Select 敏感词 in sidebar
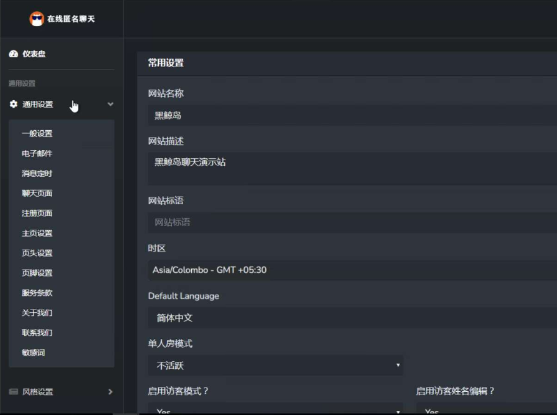The image size is (557, 415). 33,352
